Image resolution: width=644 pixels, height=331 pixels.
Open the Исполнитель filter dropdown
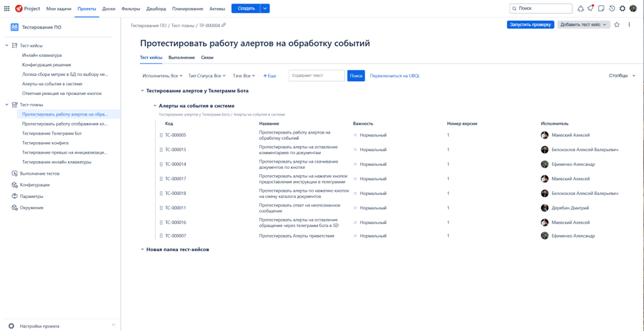tap(162, 76)
